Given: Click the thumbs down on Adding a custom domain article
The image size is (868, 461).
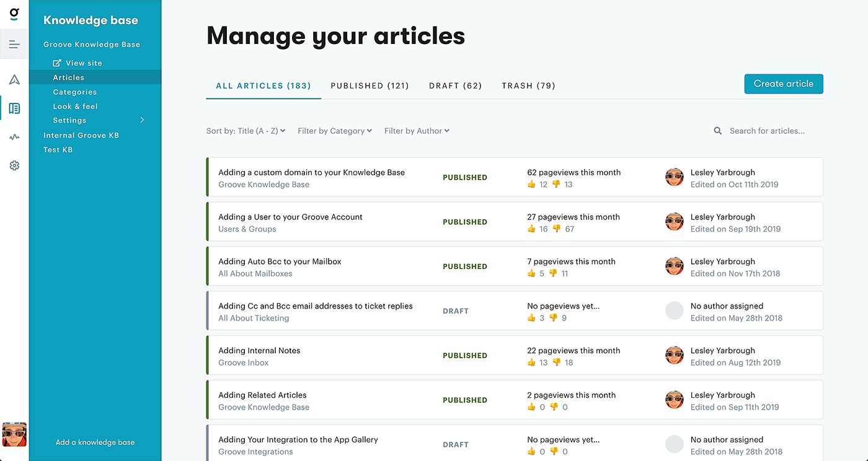Looking at the screenshot, I should (556, 184).
